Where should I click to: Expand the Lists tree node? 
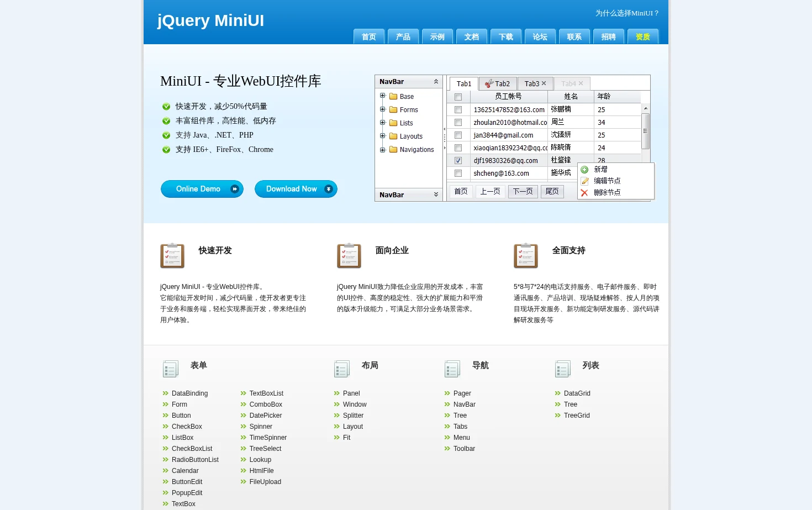pyautogui.click(x=382, y=122)
